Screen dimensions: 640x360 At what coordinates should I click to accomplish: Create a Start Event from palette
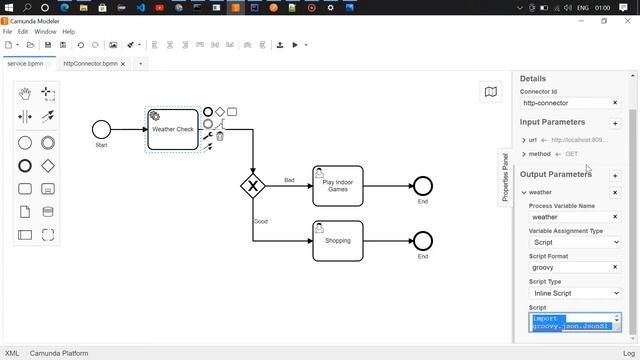[x=25, y=143]
